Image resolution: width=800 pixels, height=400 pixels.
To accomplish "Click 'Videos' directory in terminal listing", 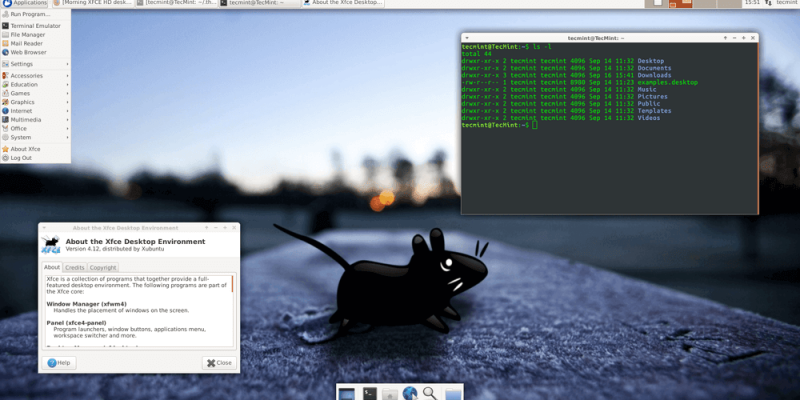I will [x=649, y=118].
